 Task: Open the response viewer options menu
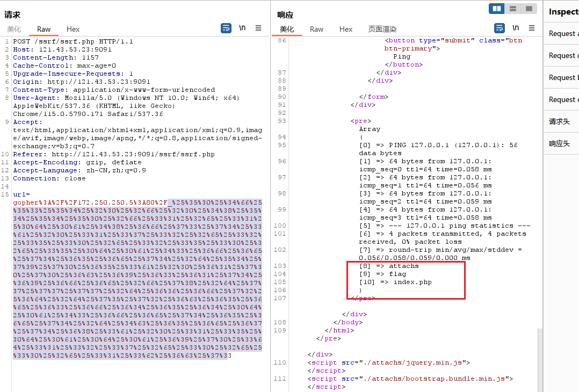pyautogui.click(x=532, y=28)
